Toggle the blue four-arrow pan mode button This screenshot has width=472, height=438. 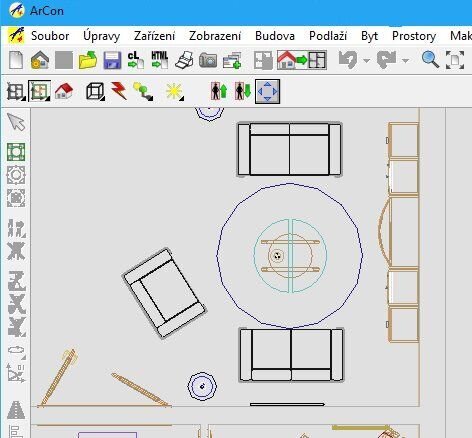click(267, 91)
